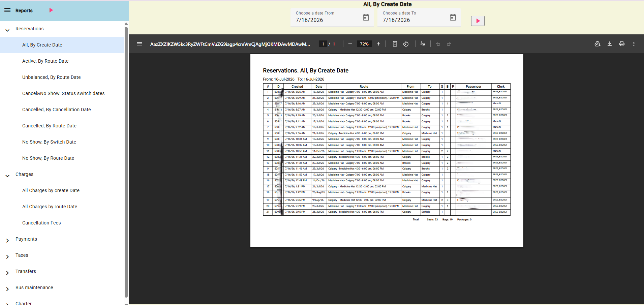Viewport: 644px width, 305px height.
Task: Collapse the Reservations section
Action: click(x=7, y=30)
